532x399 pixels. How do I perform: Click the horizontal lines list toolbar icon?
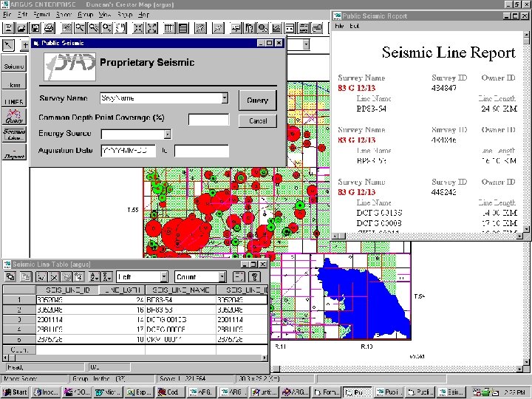click(183, 28)
